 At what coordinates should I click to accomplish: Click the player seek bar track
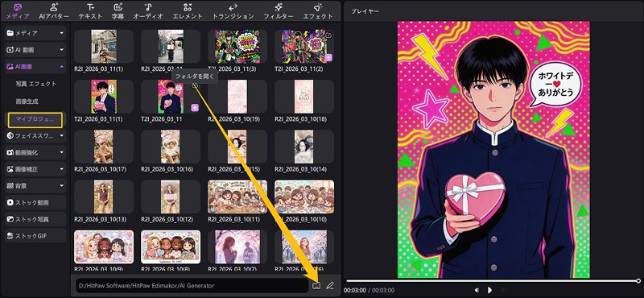[x=492, y=281]
